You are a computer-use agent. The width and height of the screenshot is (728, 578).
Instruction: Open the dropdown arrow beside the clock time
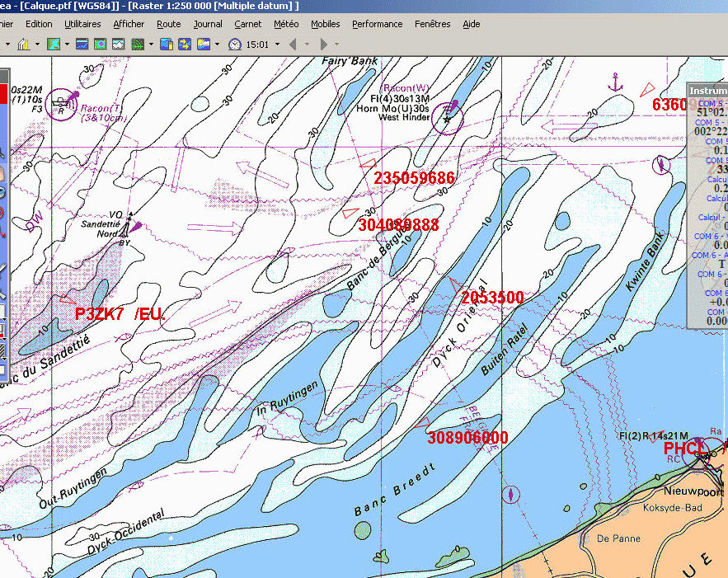click(275, 44)
